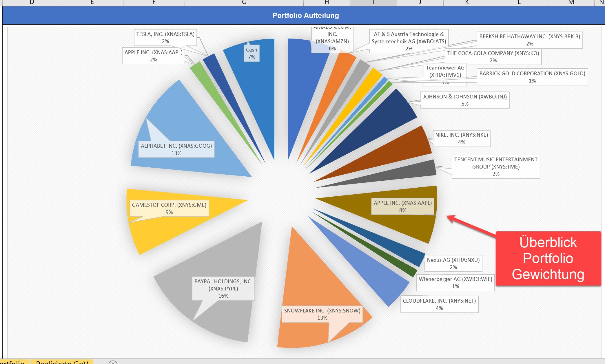Open the Realisierte GuV sheet tab
The width and height of the screenshot is (605, 364).
point(62,362)
